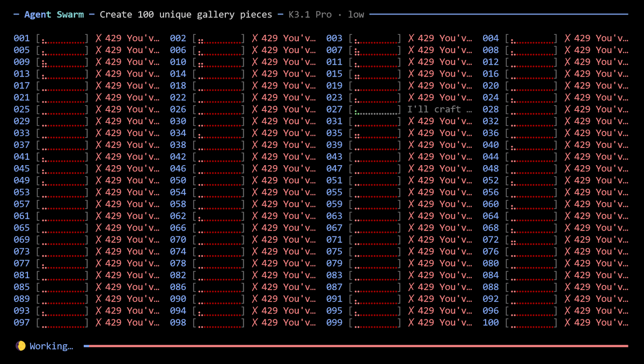644x364 pixels.
Task: Click agent number 068
Action: coord(491,228)
